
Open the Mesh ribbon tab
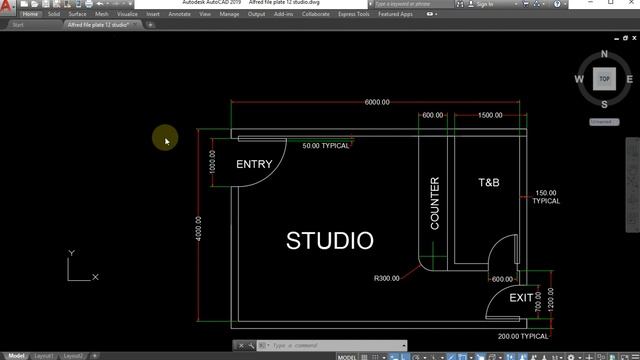click(x=102, y=14)
